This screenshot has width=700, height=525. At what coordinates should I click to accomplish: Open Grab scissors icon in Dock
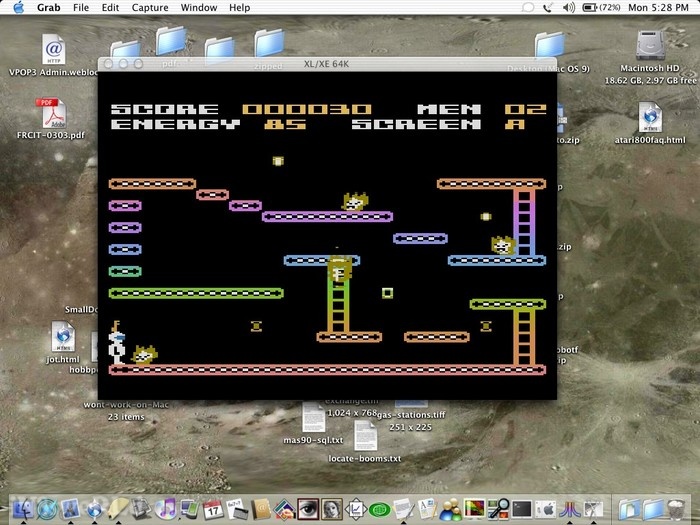pos(594,509)
